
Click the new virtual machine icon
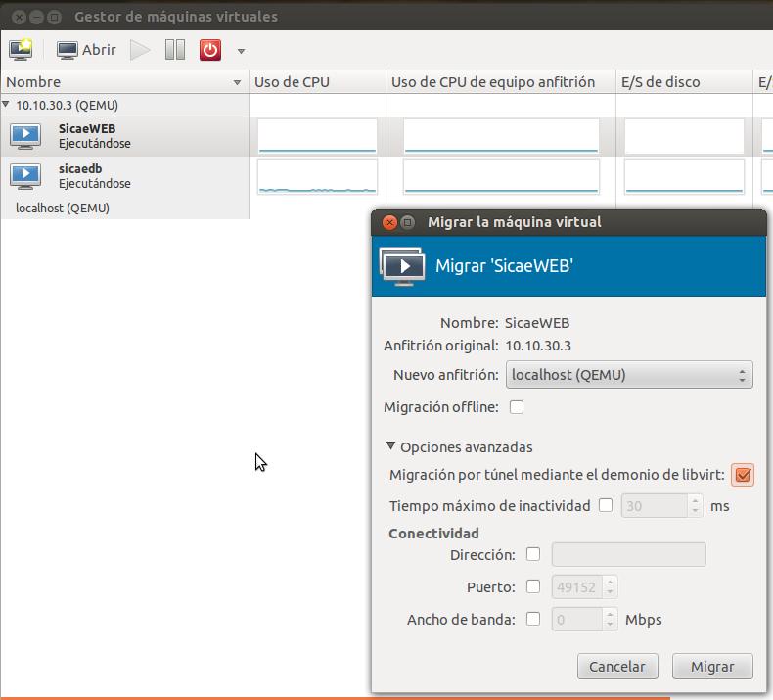[21, 49]
